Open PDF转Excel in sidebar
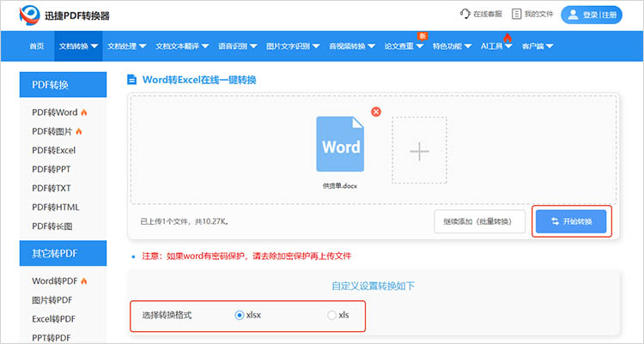Image resolution: width=644 pixels, height=344 pixels. (54, 150)
